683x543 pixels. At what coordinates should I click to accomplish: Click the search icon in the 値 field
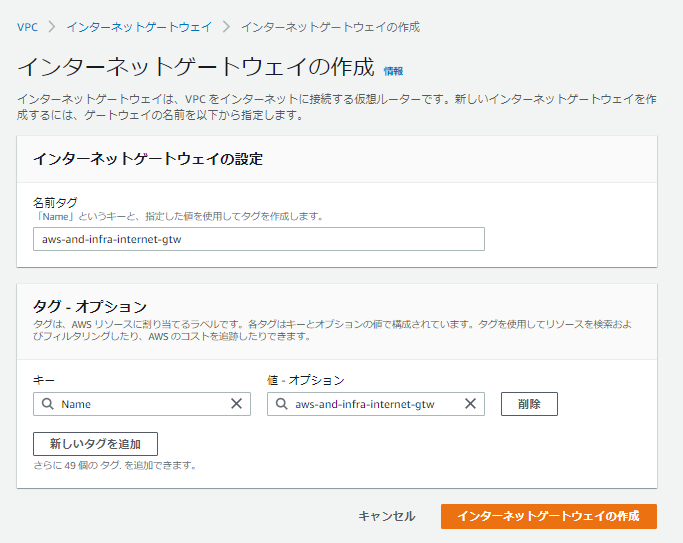click(x=281, y=404)
